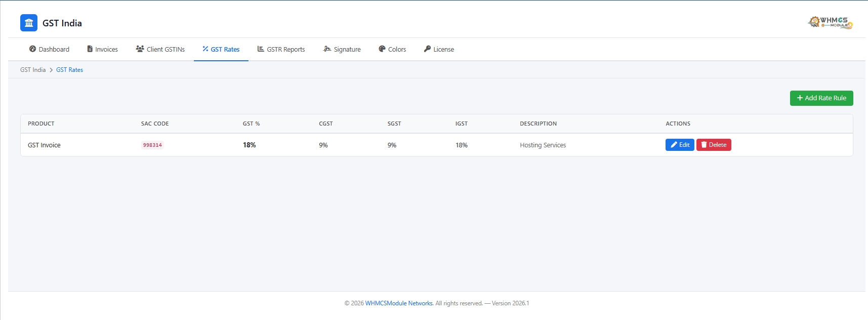Viewport: 868px width, 320px height.
Task: Edit the GST Invoice rate rule
Action: pos(679,145)
